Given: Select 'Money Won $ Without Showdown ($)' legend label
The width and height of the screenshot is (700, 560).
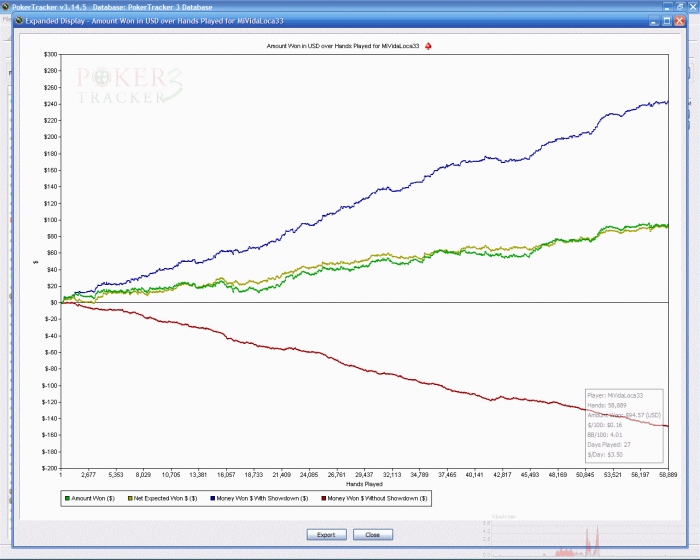Looking at the screenshot, I should [377, 498].
